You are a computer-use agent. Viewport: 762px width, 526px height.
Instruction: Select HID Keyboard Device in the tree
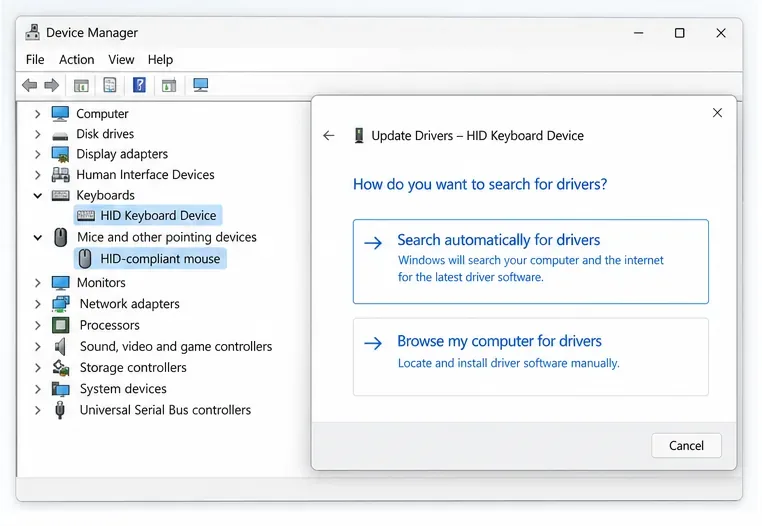[x=148, y=215]
